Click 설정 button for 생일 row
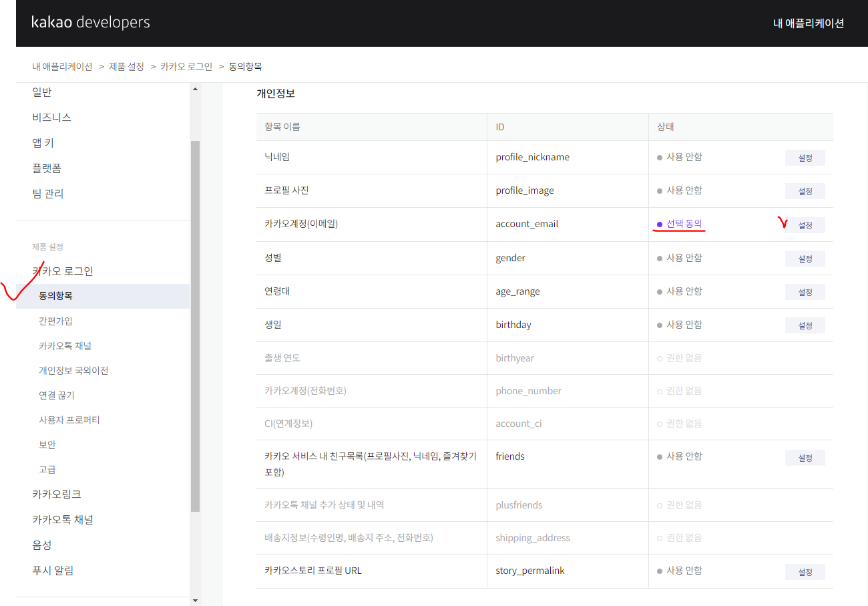Viewport: 868px width, 606px height. click(805, 325)
